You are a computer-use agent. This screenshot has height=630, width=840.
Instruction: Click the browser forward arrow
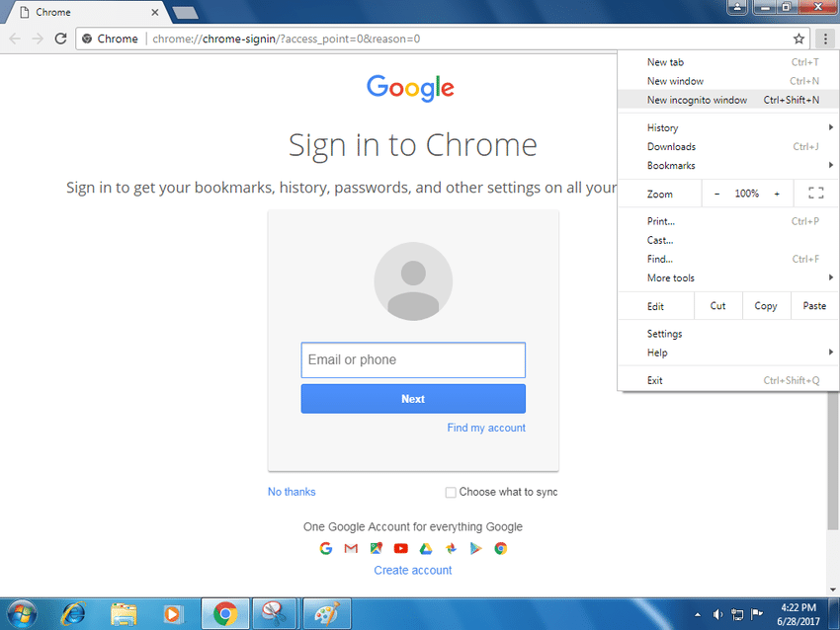tap(38, 39)
